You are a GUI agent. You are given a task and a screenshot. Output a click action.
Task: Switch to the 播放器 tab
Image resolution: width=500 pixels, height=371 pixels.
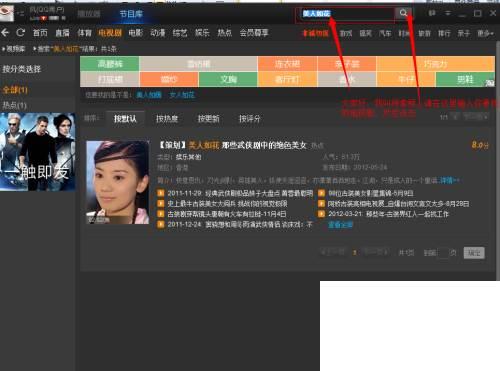[89, 14]
